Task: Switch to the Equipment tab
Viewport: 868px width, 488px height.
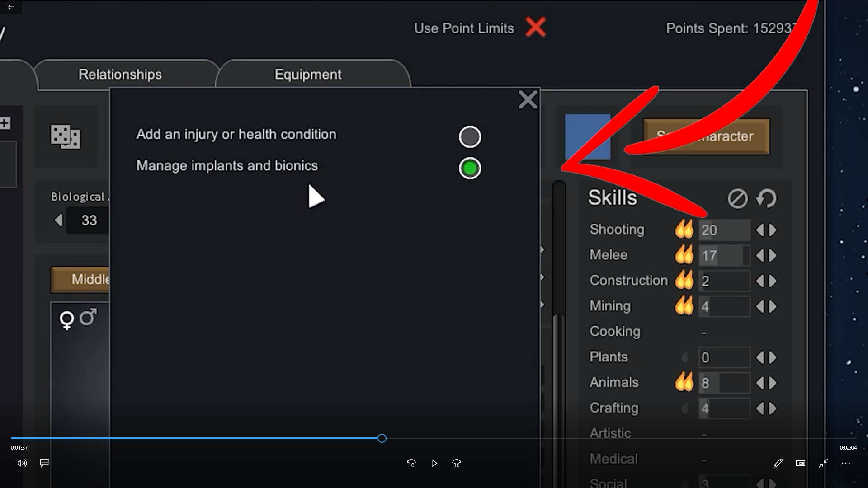Action: (308, 75)
